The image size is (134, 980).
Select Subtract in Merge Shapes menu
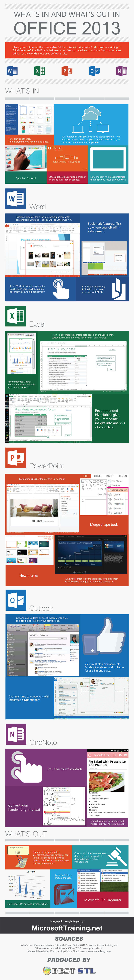point(118,513)
